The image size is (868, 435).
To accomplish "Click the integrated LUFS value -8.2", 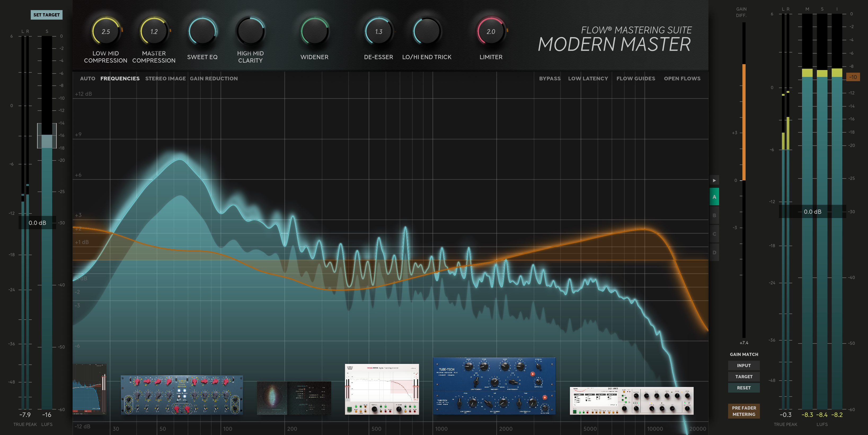I will coord(837,415).
